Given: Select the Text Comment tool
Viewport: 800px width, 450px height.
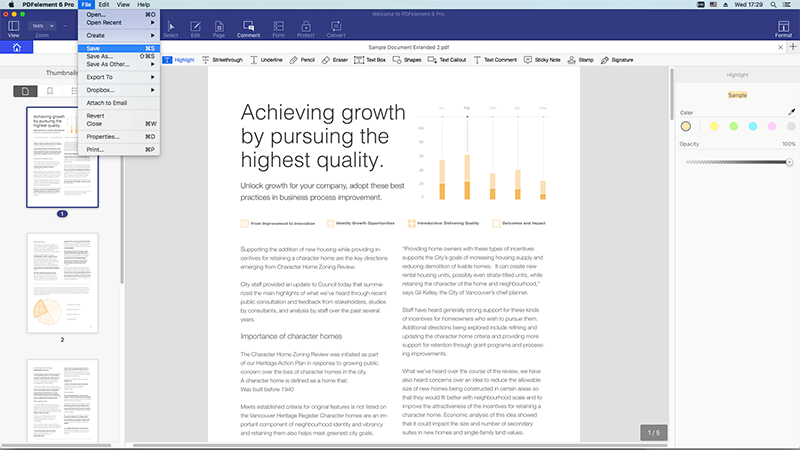Looking at the screenshot, I should click(x=495, y=60).
